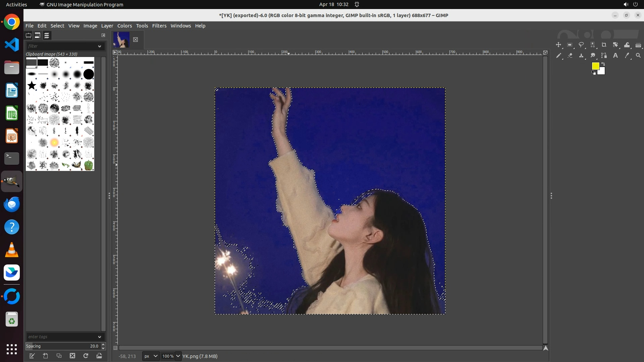Open the Colors menu
644x362 pixels.
point(124,26)
